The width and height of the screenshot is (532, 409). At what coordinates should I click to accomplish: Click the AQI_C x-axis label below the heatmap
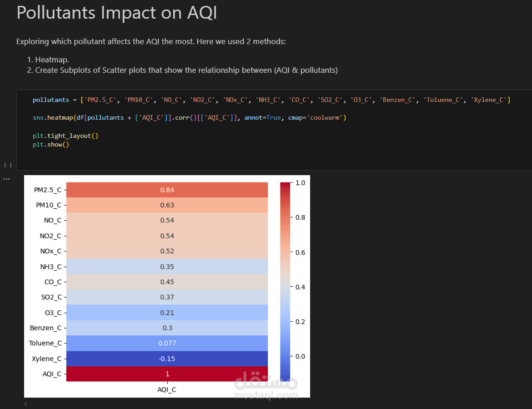[167, 389]
